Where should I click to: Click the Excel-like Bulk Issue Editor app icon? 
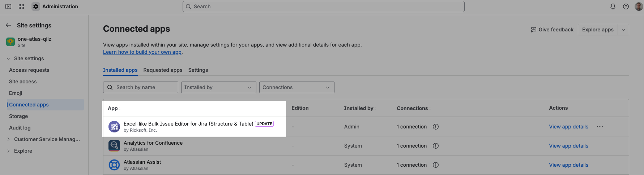(x=114, y=127)
